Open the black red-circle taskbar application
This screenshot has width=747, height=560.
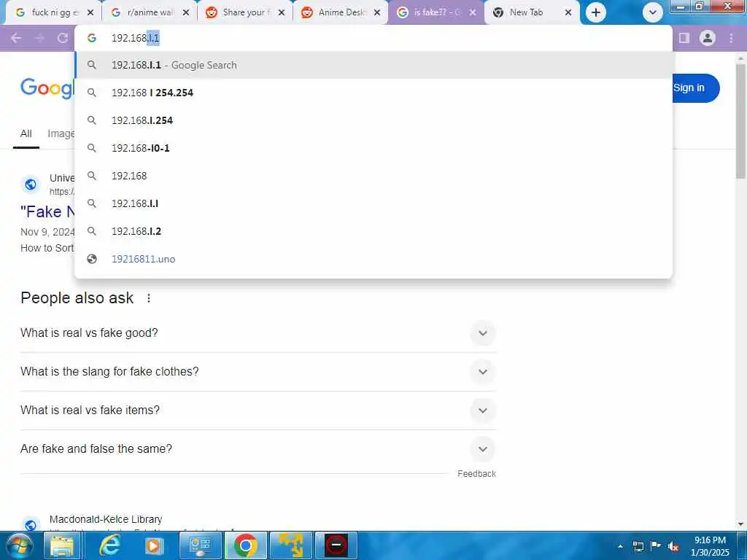pos(336,545)
